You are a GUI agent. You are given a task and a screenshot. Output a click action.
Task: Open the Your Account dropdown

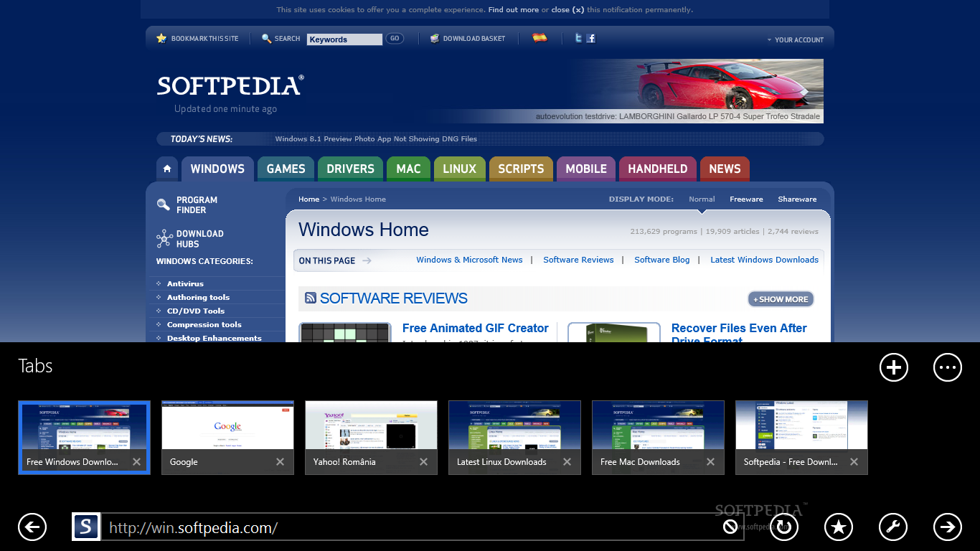point(795,39)
